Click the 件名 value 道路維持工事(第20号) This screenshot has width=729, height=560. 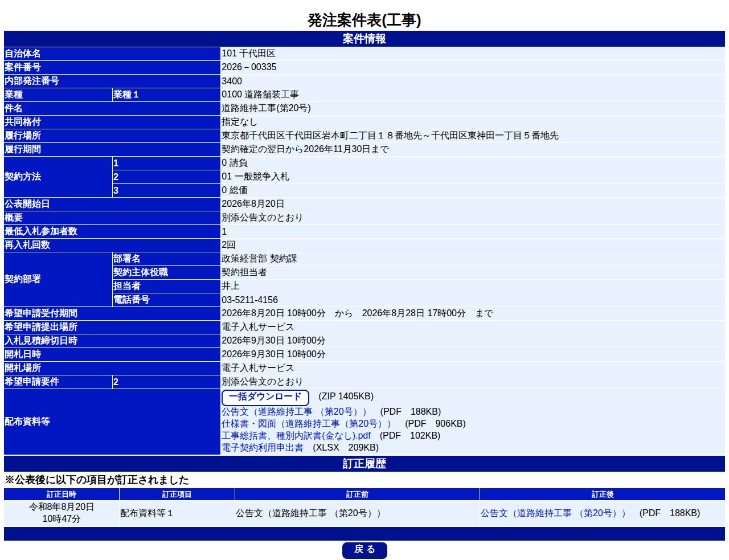point(266,108)
